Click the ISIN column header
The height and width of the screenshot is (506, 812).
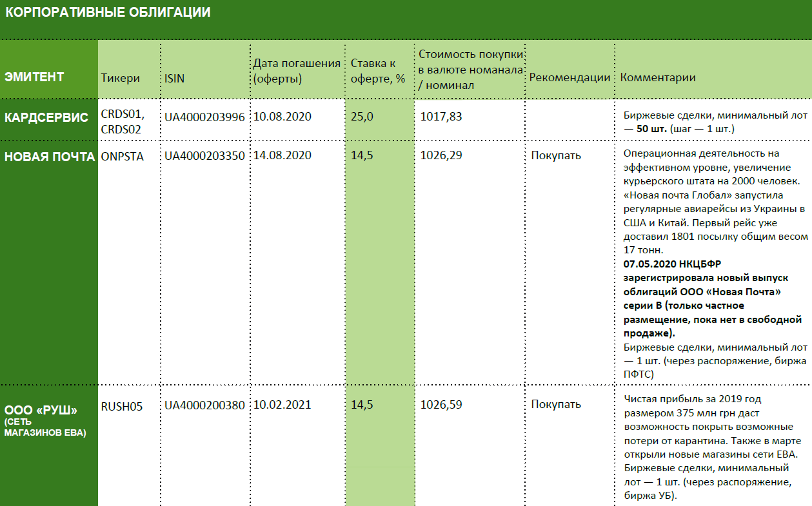coord(174,78)
